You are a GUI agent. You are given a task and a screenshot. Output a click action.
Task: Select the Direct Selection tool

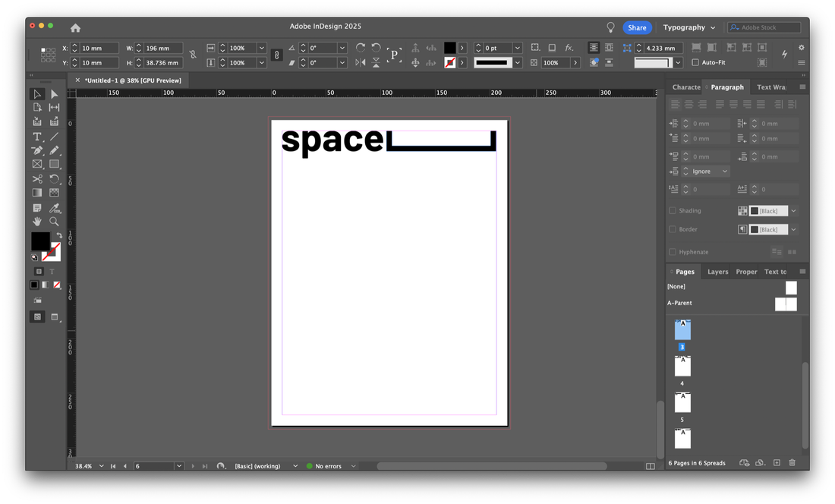(x=55, y=94)
